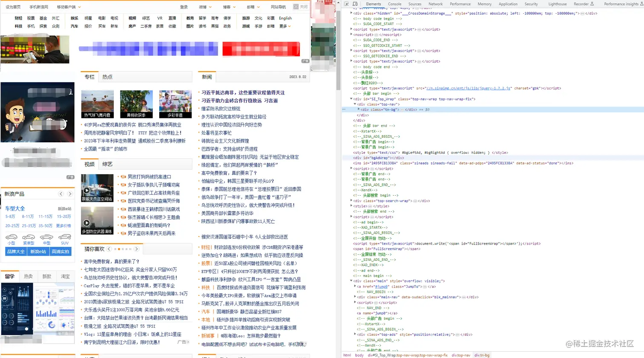
Task: Expand the 更多 navigation dropdown
Action: [x=285, y=26]
